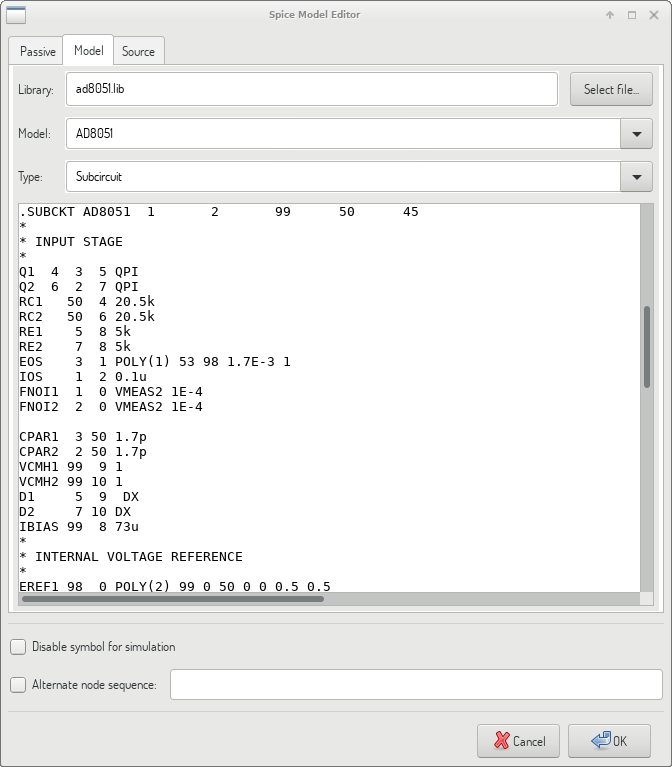The image size is (672, 767).
Task: Click the vertical scrollbar of the netlist
Action: coord(647,346)
